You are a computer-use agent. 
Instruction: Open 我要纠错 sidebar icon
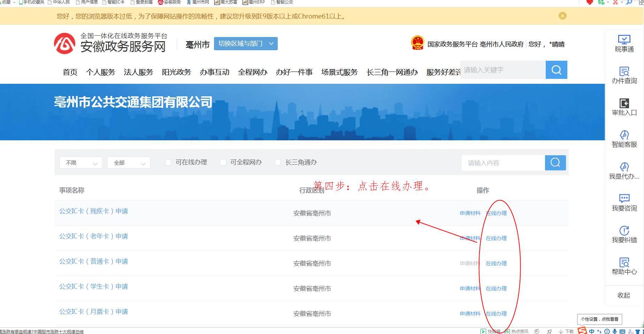click(624, 235)
